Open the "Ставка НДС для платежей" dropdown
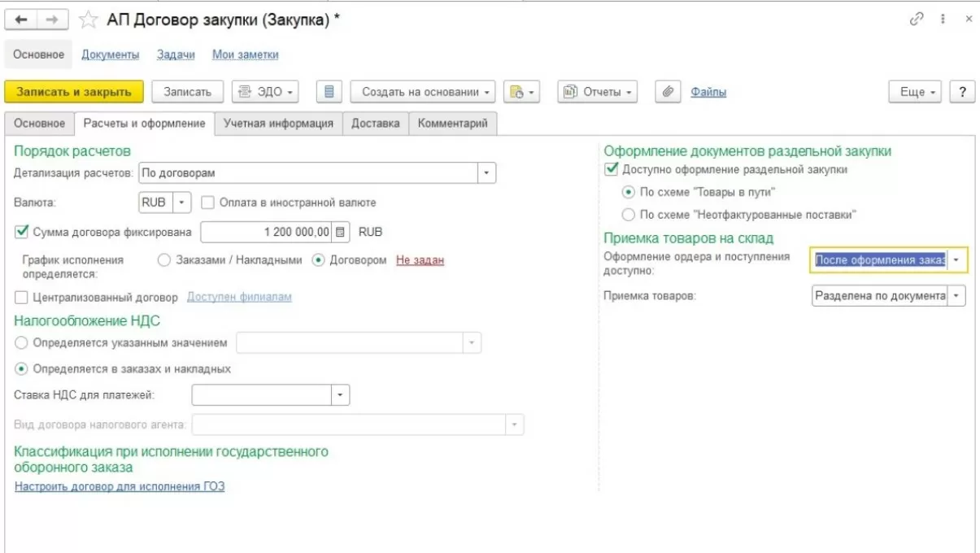 340,395
